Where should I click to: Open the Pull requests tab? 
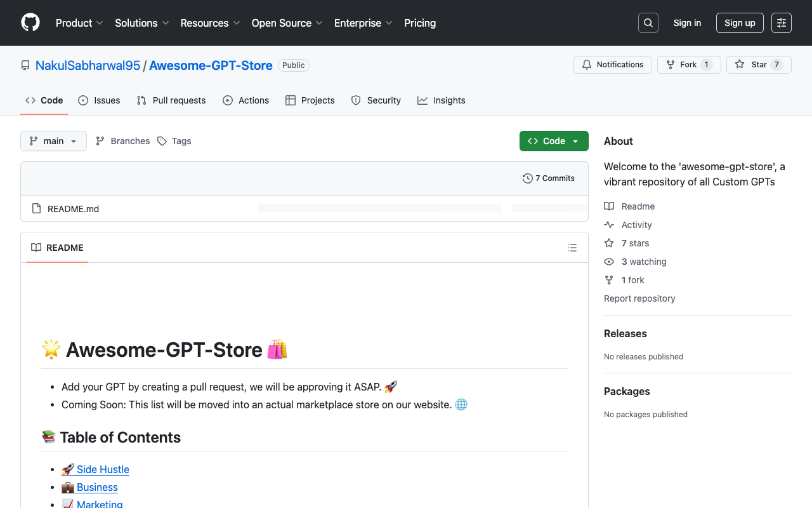pyautogui.click(x=171, y=100)
